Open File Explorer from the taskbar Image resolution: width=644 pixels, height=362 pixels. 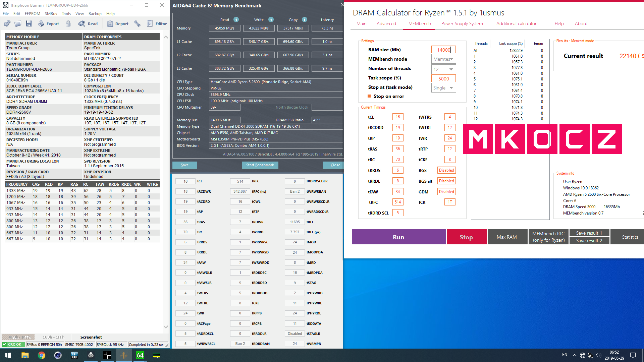pos(25,355)
